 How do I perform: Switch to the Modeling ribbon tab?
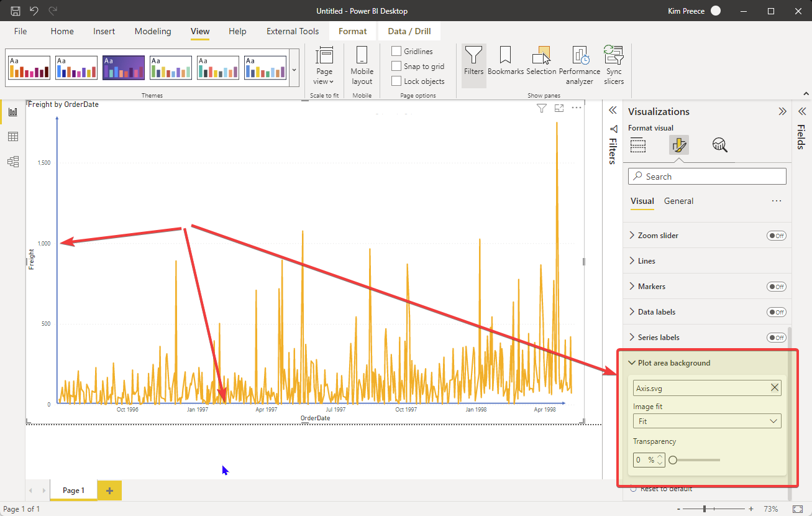pos(153,31)
